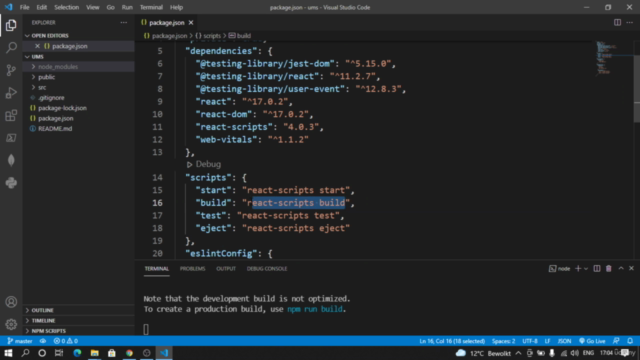
Task: Open the Accounts menu icon
Action: pyautogui.click(x=11, y=302)
